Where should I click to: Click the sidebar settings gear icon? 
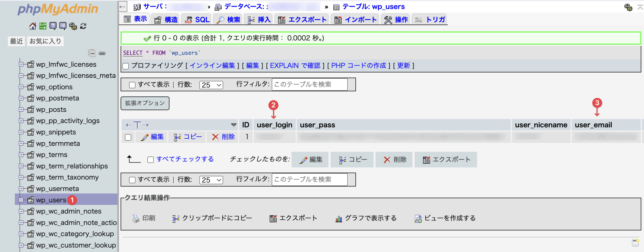73,26
